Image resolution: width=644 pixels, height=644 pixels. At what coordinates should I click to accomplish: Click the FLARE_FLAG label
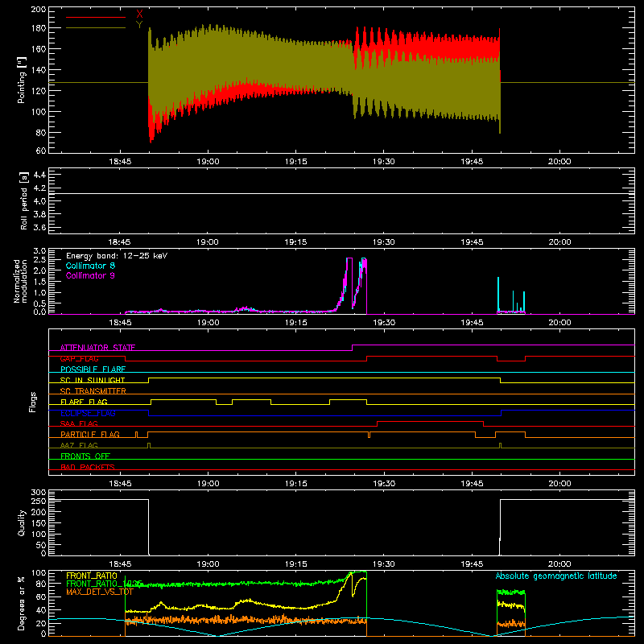click(84, 402)
